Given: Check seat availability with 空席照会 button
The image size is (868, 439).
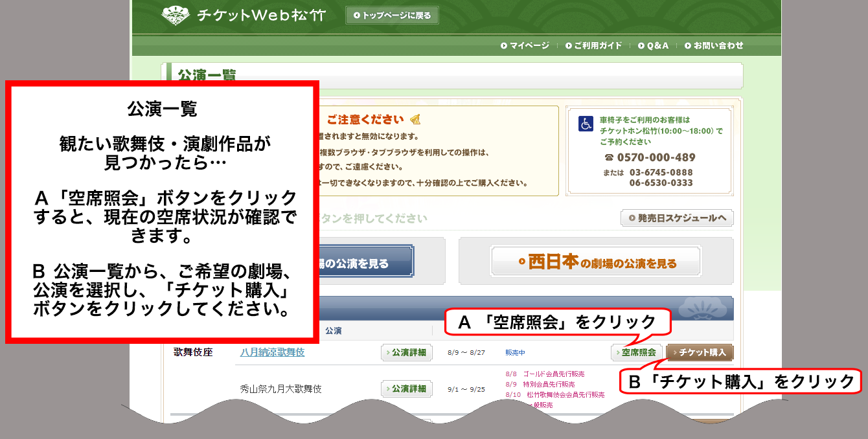Looking at the screenshot, I should click(636, 353).
